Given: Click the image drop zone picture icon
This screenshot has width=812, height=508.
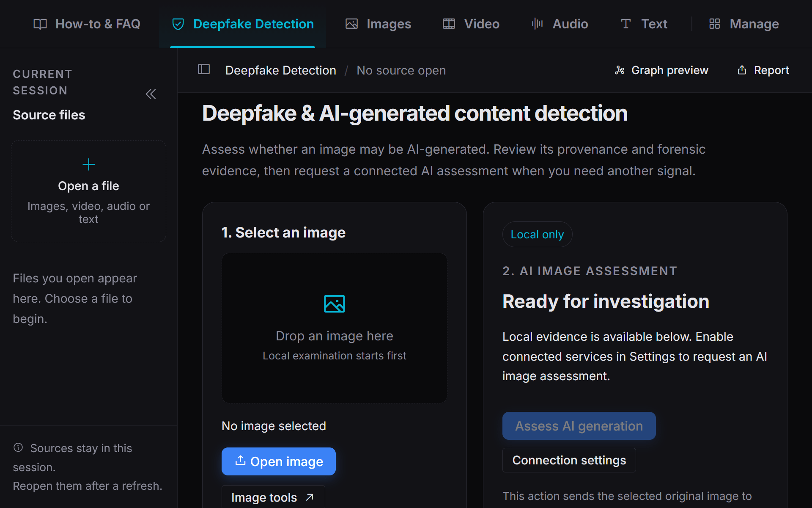Looking at the screenshot, I should [334, 304].
